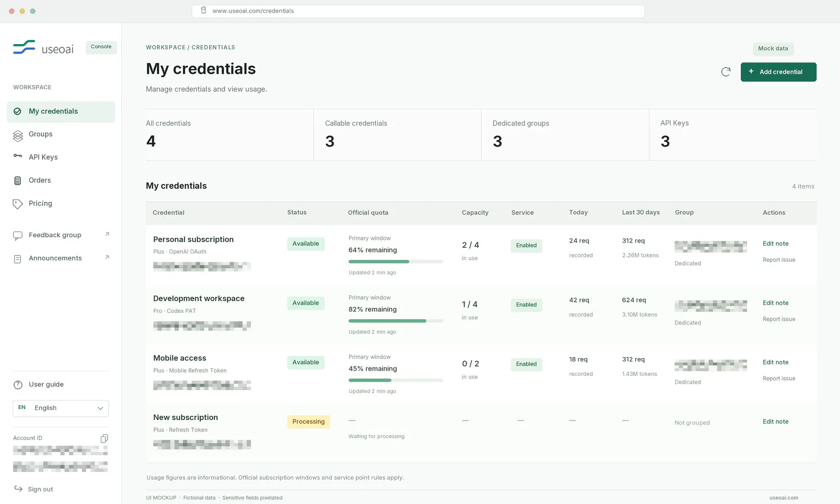Click the Console badge next to logo
The width and height of the screenshot is (840, 504).
coord(101,47)
